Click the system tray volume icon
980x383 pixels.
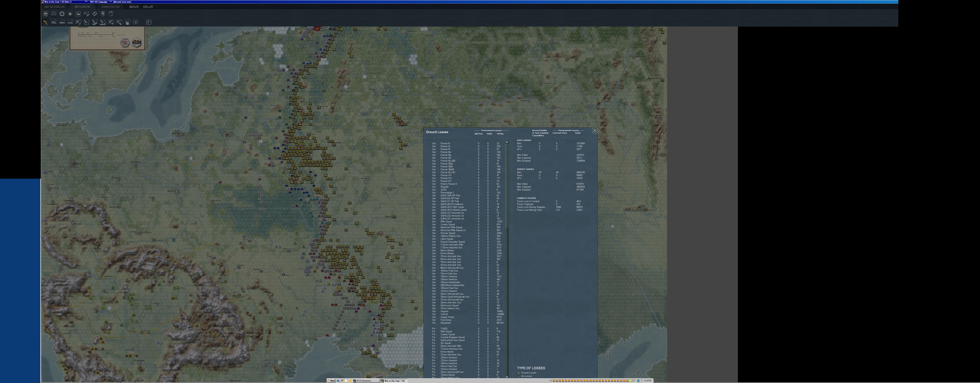641,381
